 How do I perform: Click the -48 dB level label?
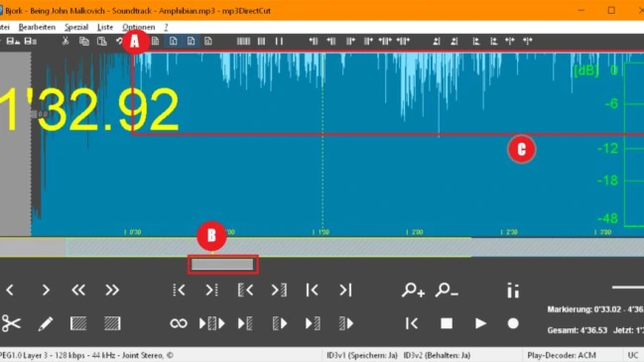608,218
